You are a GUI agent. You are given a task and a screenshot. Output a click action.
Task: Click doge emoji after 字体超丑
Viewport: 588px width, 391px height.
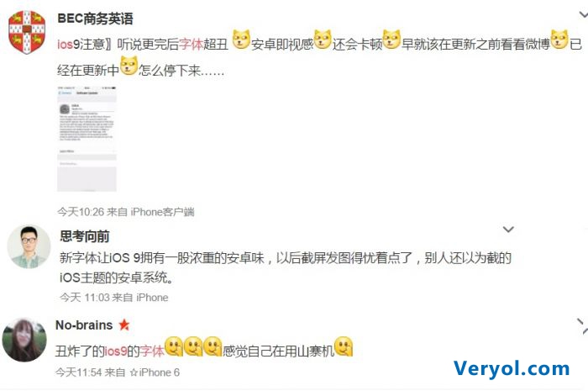(241, 40)
